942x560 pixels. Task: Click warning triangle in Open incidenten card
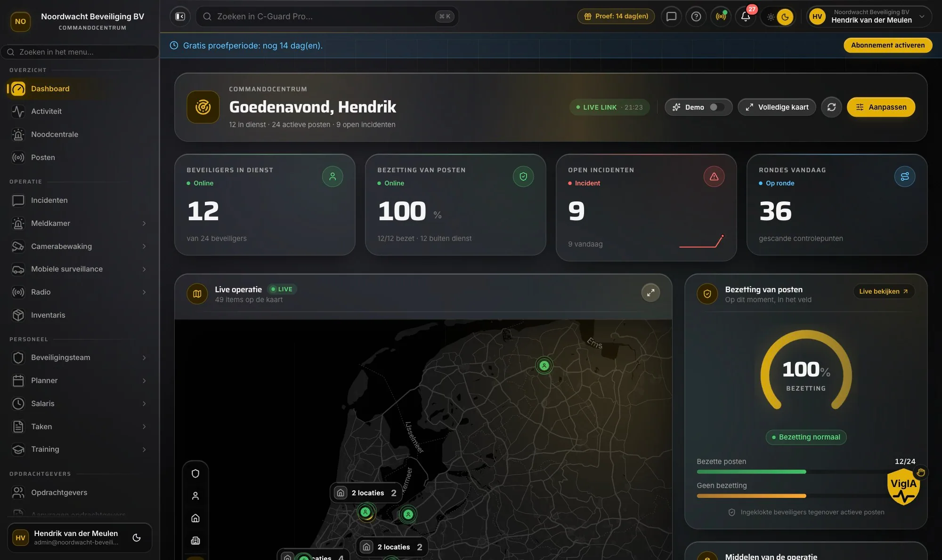[x=714, y=176]
